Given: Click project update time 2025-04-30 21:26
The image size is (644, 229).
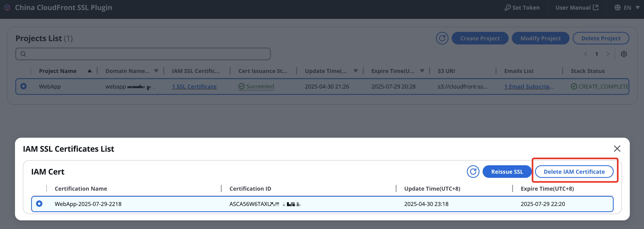Looking at the screenshot, I should tap(327, 87).
